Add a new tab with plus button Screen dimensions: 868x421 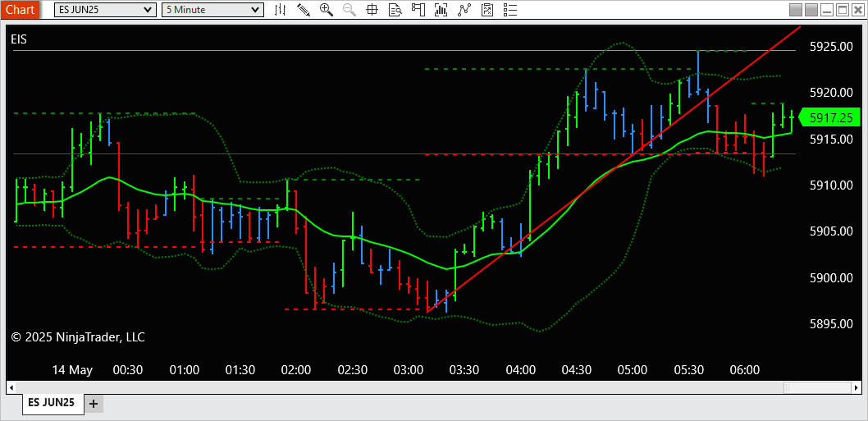point(94,404)
